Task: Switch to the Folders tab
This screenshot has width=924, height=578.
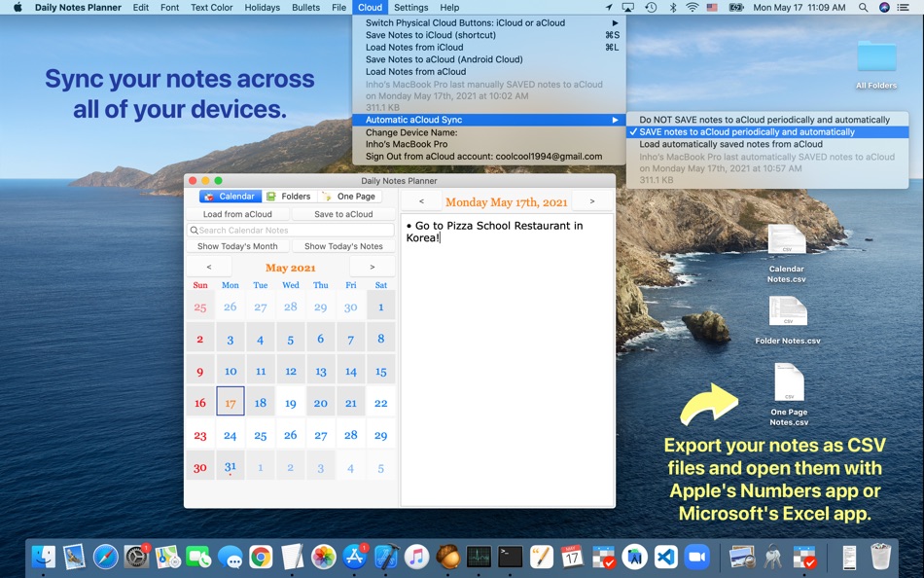Action: pyautogui.click(x=289, y=197)
